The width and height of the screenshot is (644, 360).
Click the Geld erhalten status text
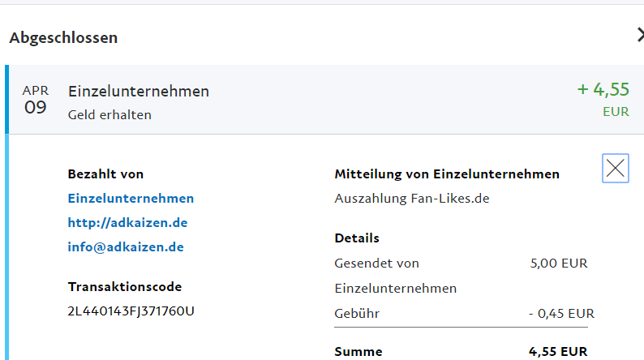tap(109, 115)
